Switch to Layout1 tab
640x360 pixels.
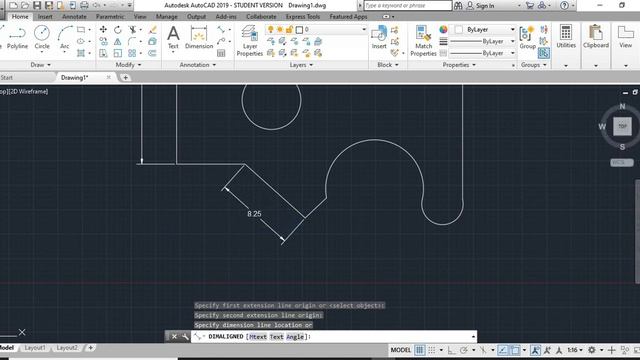35,348
